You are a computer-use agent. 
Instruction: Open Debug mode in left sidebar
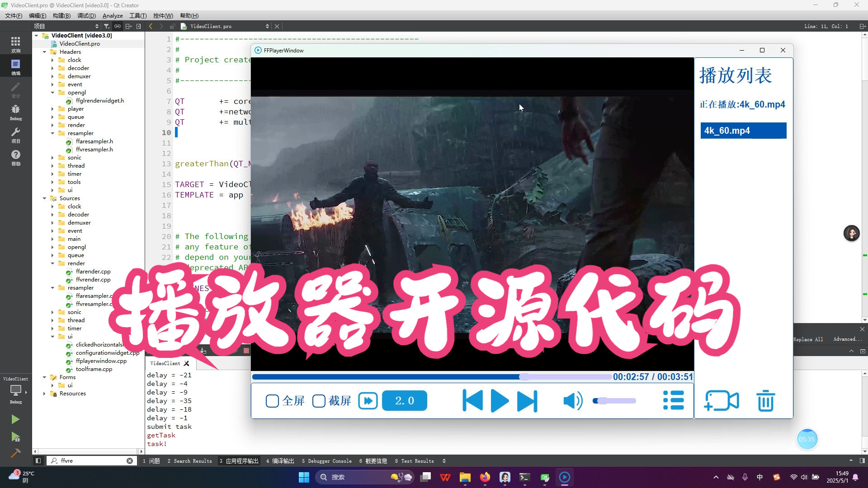tap(16, 112)
